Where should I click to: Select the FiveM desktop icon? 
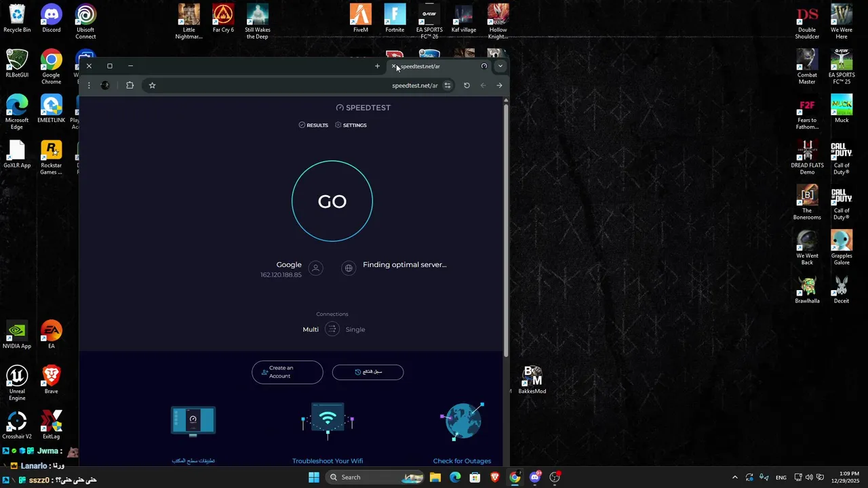point(361,19)
